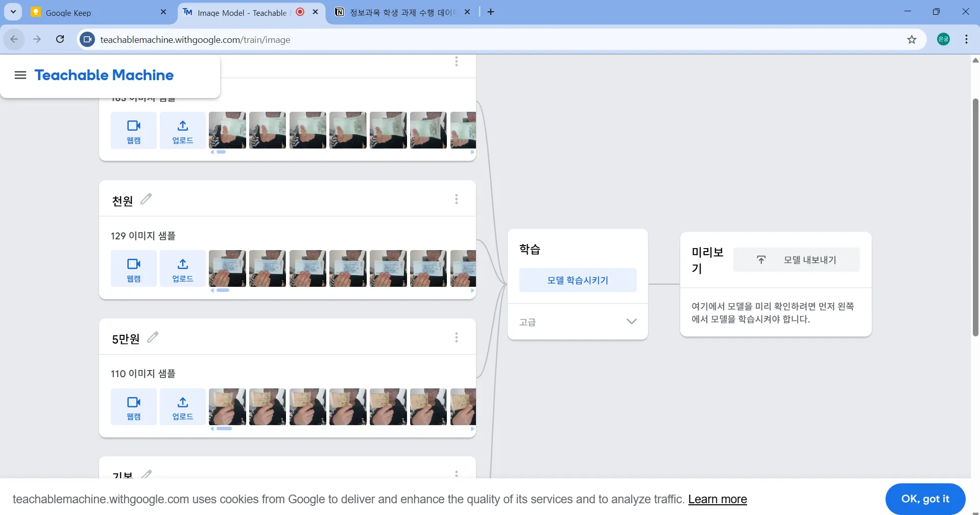980x515 pixels.
Task: Start webcam for the 183-sample class
Action: pos(134,130)
